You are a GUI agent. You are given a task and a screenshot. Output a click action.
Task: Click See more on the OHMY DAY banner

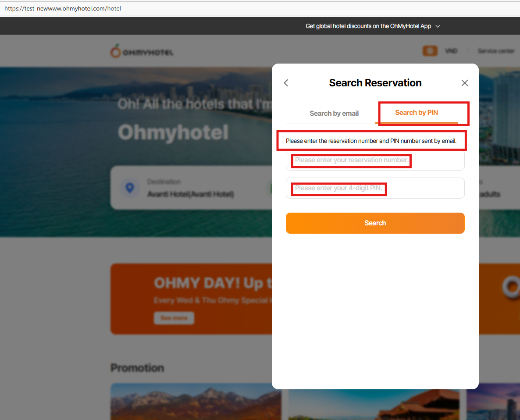(174, 318)
